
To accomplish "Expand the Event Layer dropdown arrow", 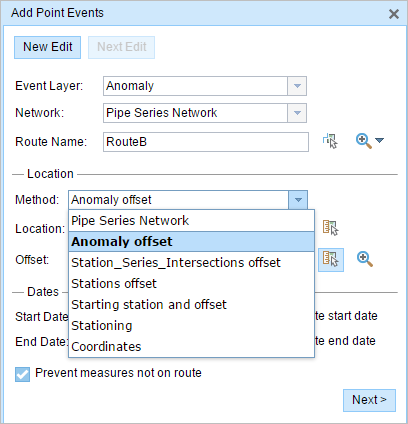I will pyautogui.click(x=297, y=86).
